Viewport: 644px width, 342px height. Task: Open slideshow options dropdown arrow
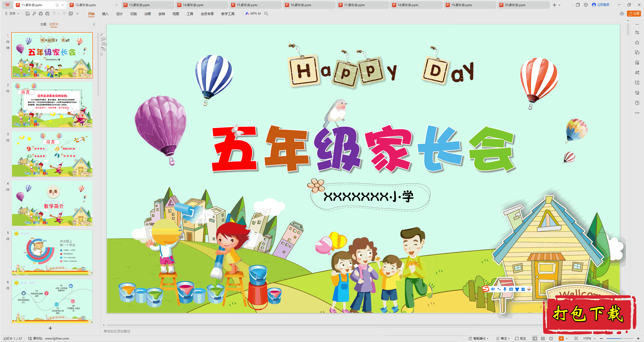tap(567, 338)
